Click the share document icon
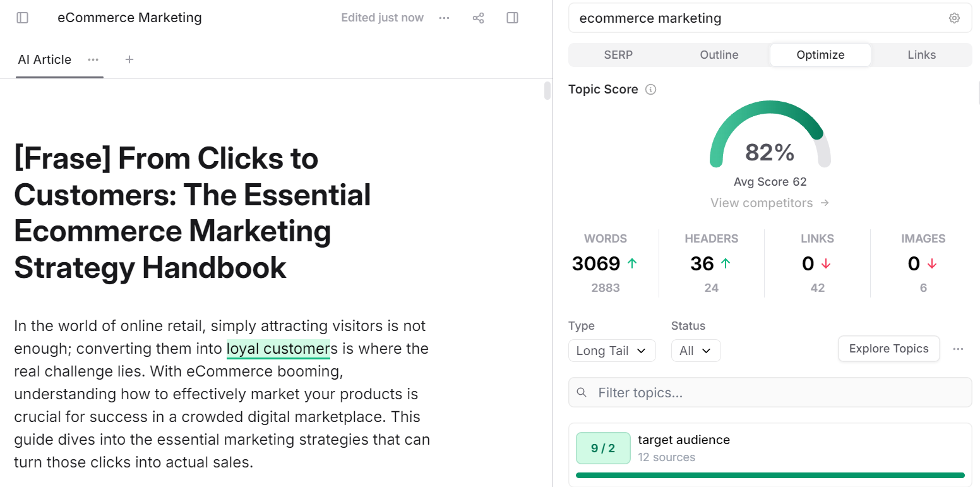This screenshot has height=487, width=980. [x=479, y=18]
